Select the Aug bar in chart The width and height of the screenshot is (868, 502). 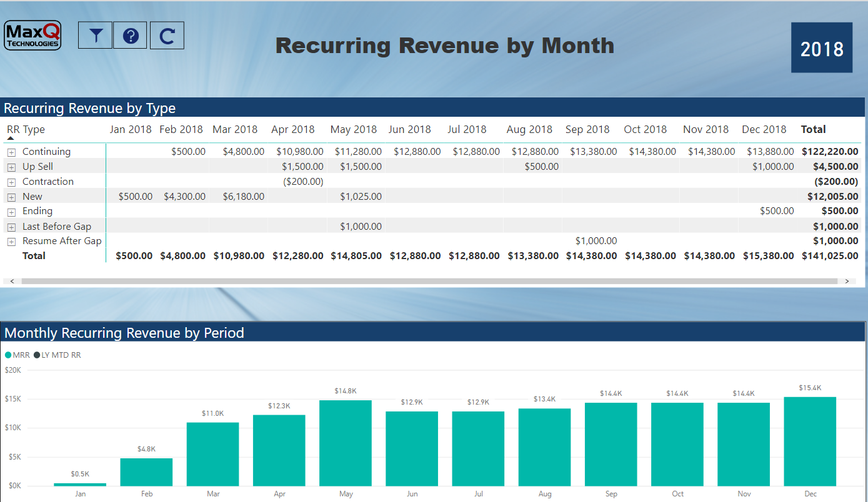coord(544,447)
